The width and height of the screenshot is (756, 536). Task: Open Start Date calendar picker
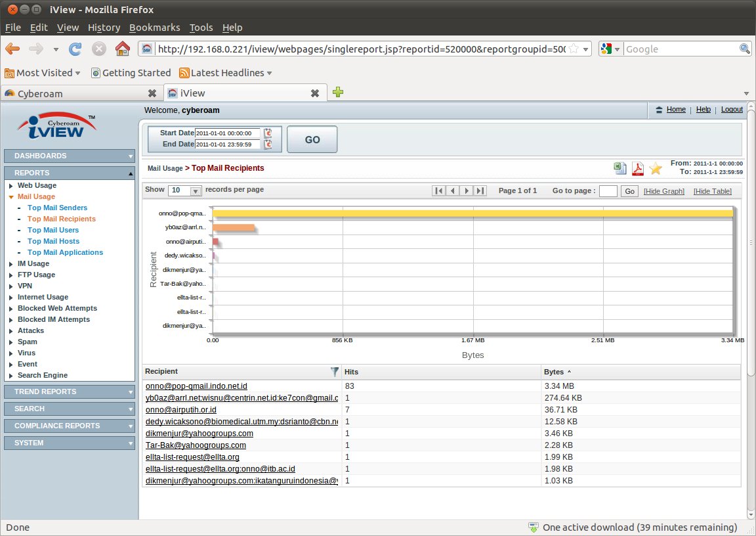click(x=268, y=133)
